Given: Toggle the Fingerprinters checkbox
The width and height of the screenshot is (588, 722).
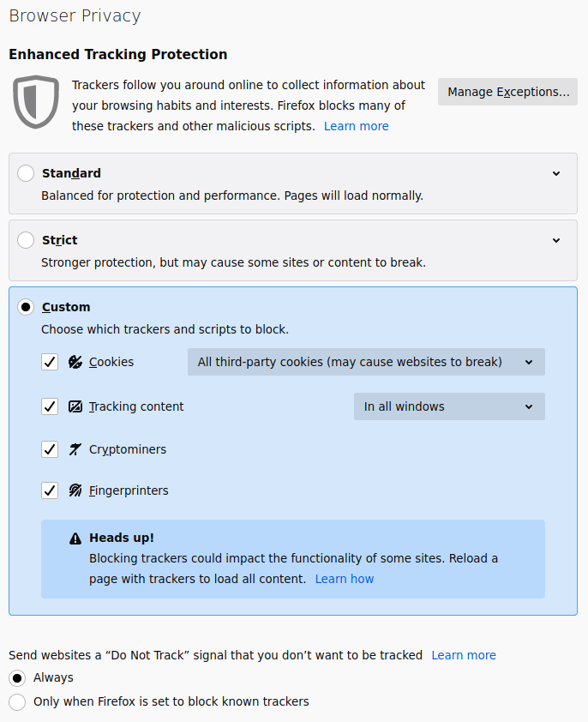Looking at the screenshot, I should (50, 490).
